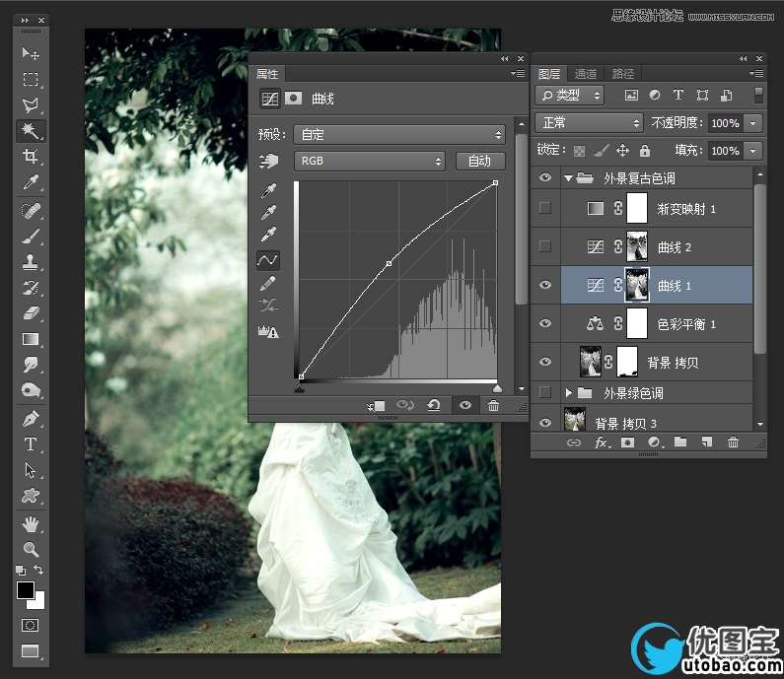Image resolution: width=784 pixels, height=679 pixels.
Task: Select the Crop tool
Action: click(x=31, y=157)
